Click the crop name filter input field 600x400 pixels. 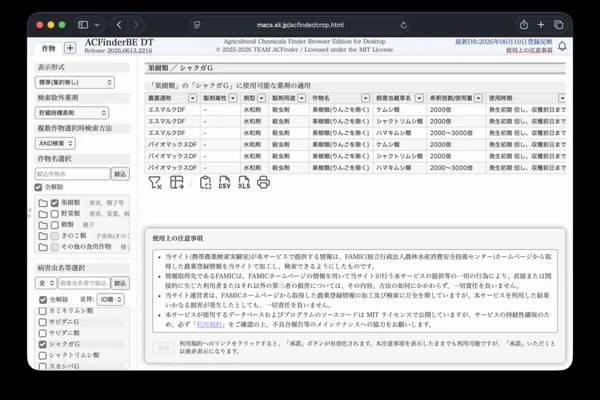pos(72,174)
